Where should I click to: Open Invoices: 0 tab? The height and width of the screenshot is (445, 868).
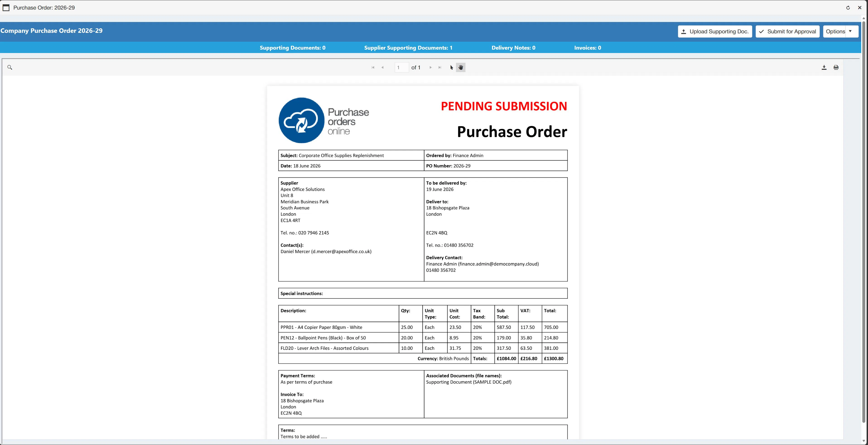point(587,48)
